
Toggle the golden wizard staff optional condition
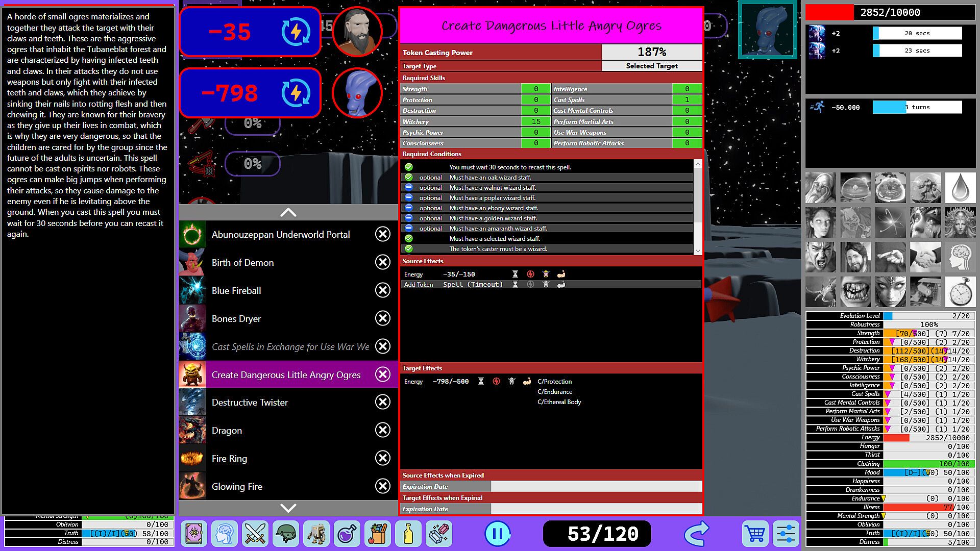(409, 218)
